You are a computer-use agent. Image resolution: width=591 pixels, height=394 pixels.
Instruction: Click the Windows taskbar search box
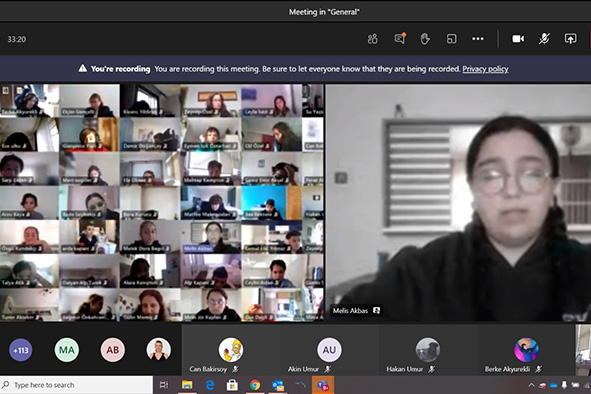[77, 385]
